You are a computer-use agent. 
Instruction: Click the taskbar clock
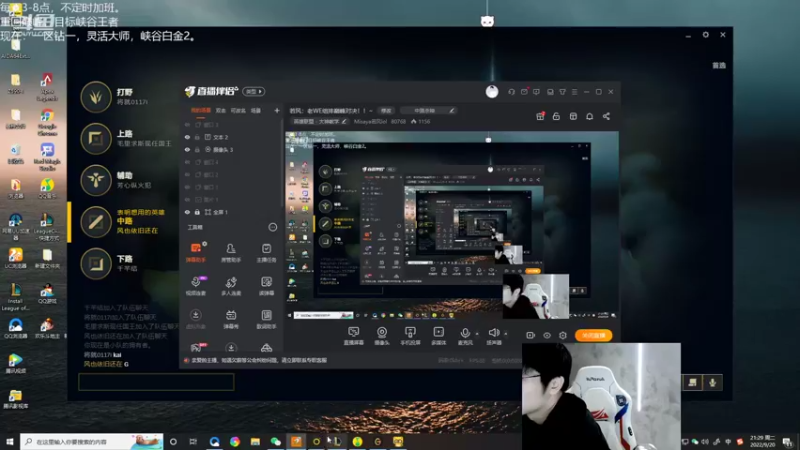click(x=762, y=441)
